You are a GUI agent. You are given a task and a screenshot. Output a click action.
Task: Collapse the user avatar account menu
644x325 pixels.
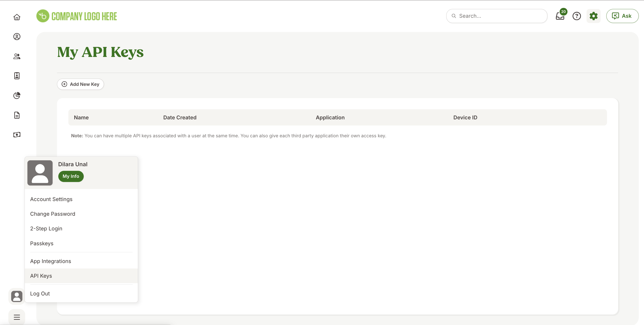tap(17, 296)
